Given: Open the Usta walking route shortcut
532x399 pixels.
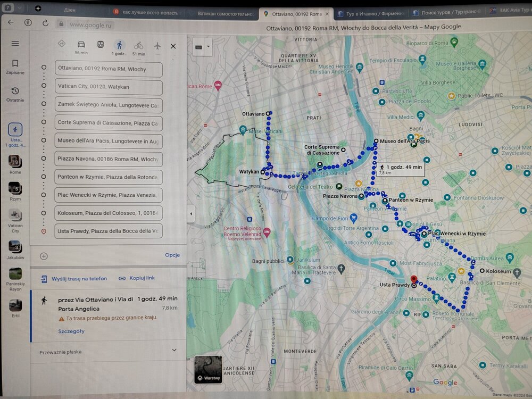Looking at the screenshot, I should pyautogui.click(x=15, y=135).
